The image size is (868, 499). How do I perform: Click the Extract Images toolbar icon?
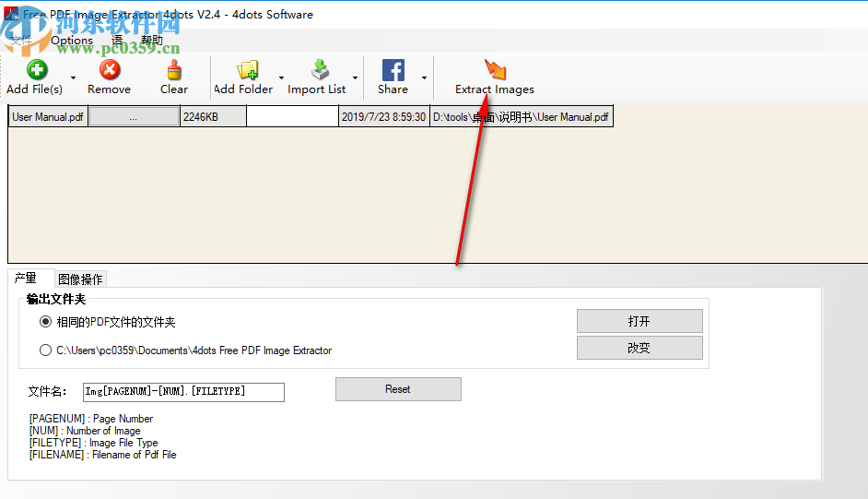pos(495,70)
